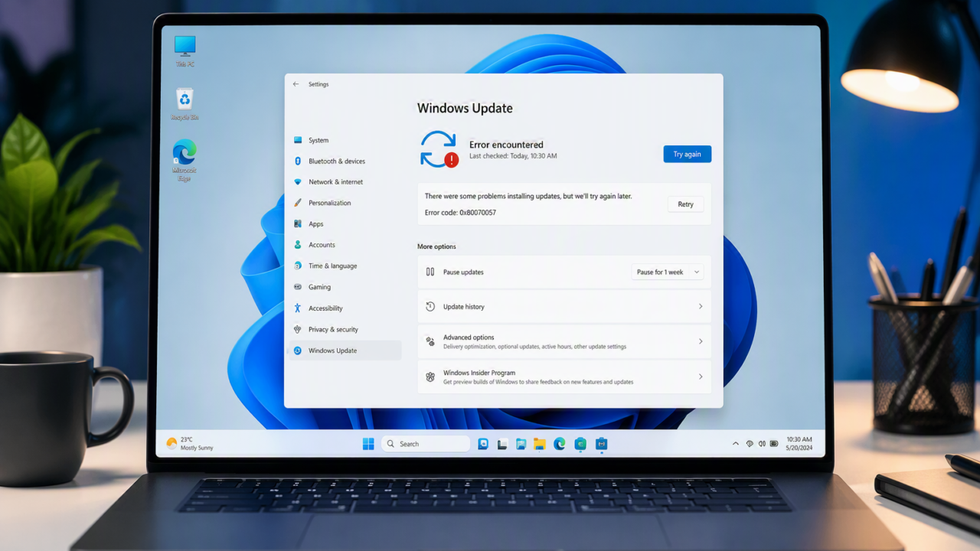980x551 pixels.
Task: Click the gear icon beside Advanced options
Action: [430, 341]
